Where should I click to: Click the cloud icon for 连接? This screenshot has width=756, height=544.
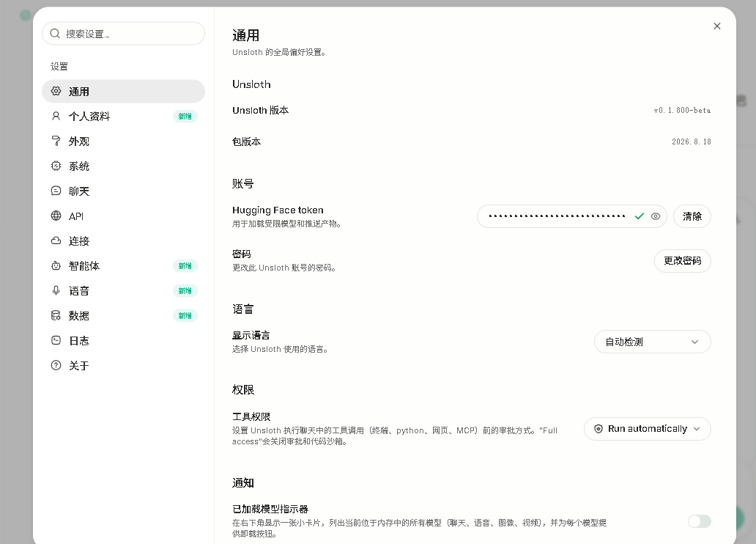(56, 241)
